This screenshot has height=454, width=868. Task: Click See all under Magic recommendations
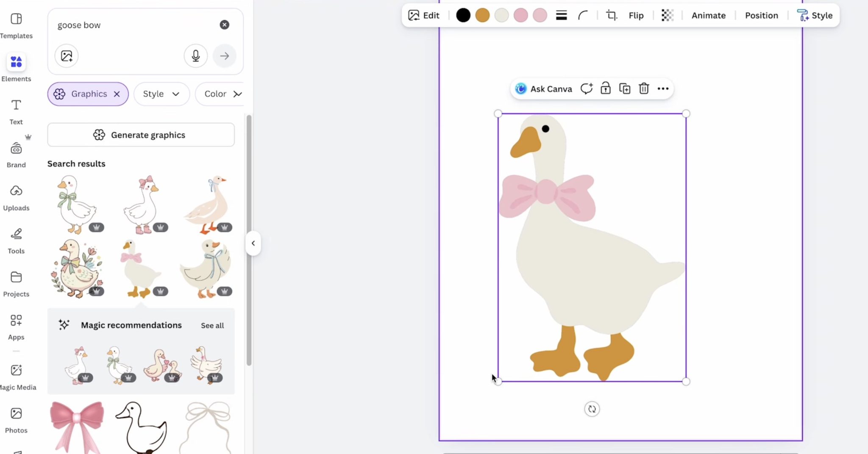[212, 325]
